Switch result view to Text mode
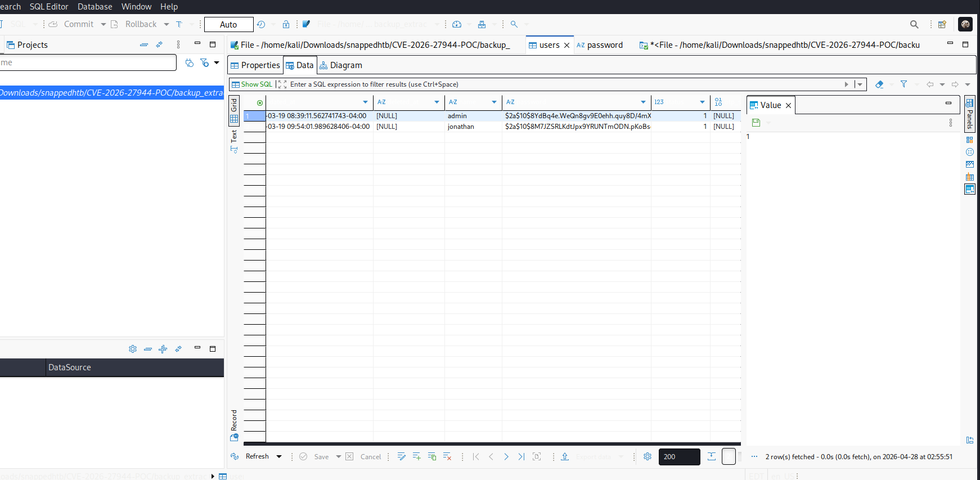Viewport: 980px width, 480px height. click(x=234, y=141)
